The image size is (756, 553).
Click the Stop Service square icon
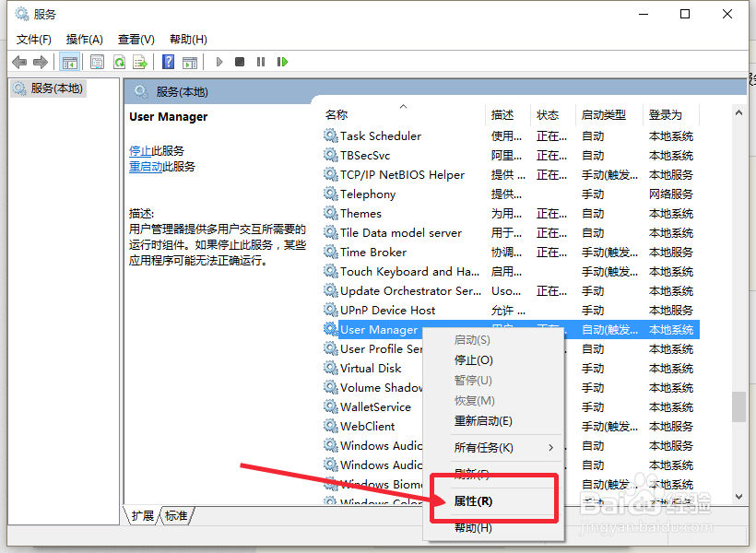(x=240, y=62)
